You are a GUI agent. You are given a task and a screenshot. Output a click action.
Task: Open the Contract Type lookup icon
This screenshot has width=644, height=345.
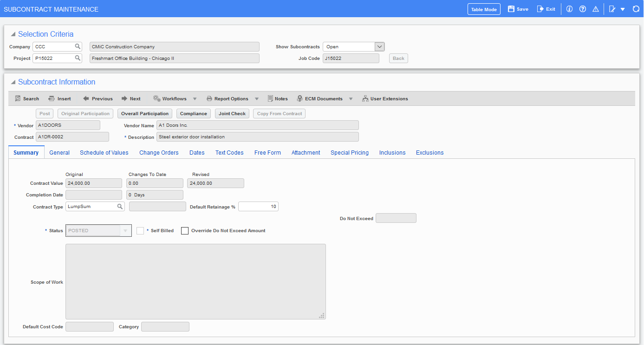(119, 207)
